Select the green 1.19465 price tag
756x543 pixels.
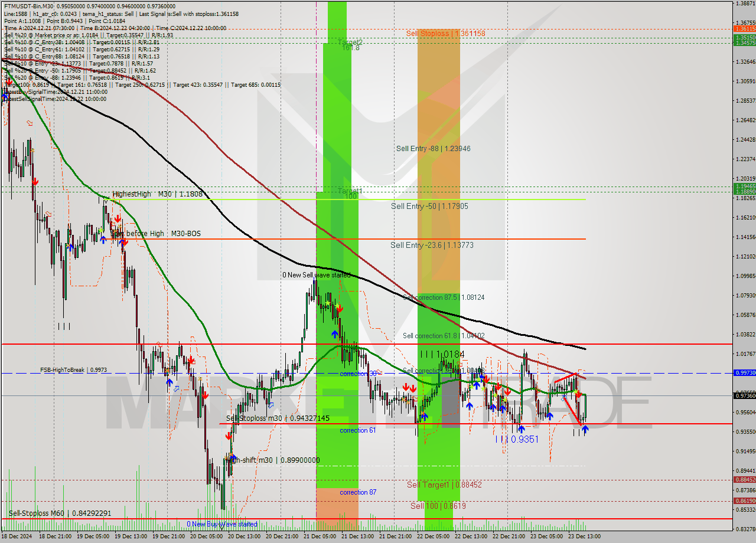[744, 186]
